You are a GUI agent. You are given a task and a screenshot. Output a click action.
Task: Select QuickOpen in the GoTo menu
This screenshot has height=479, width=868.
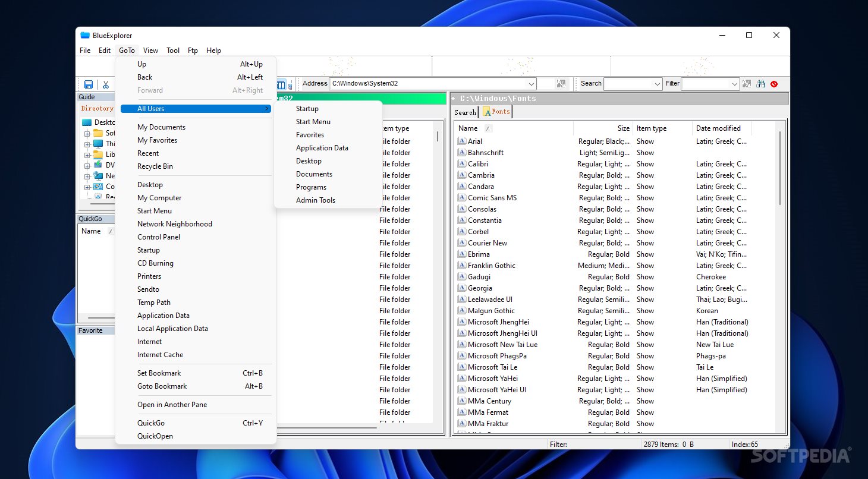196,436
